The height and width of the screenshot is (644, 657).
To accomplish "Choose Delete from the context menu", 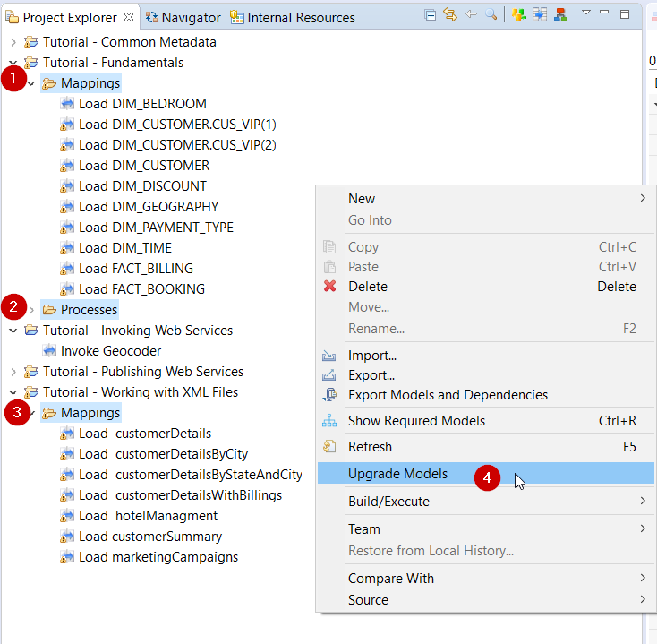I will click(486, 287).
